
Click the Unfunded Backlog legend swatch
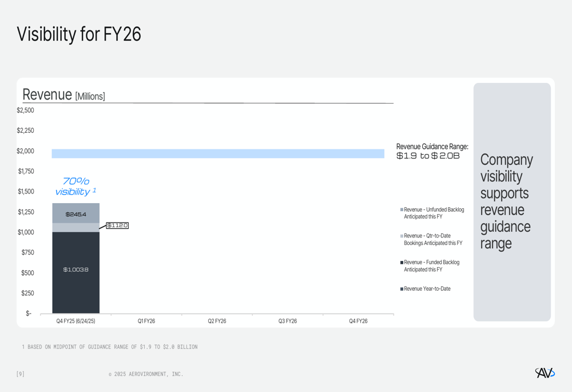(402, 210)
